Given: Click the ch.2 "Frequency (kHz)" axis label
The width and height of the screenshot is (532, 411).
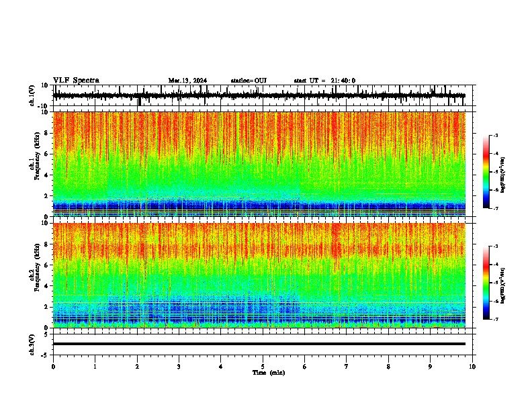Looking at the screenshot, I should (37, 268).
